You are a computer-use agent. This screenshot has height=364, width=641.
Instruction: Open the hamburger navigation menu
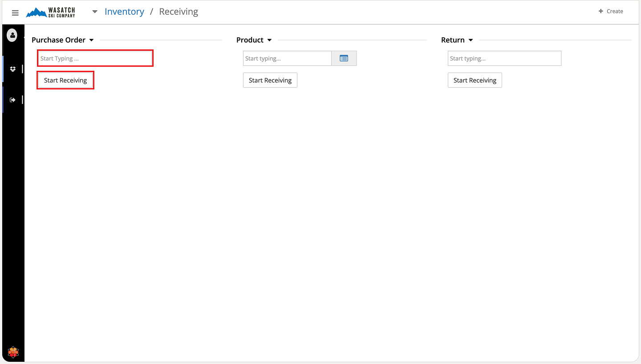click(15, 13)
